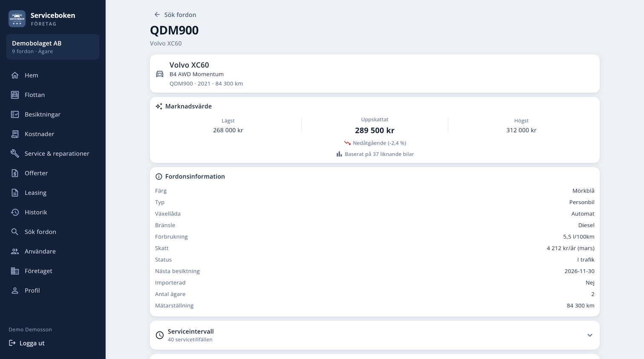Open Historik in the sidebar
The height and width of the screenshot is (359, 644).
tap(53, 212)
